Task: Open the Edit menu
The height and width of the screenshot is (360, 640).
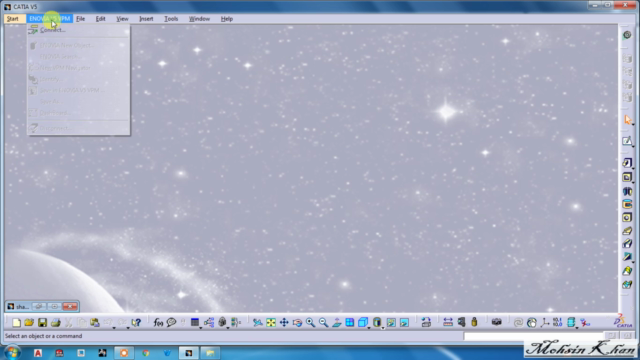Action: coord(100,19)
